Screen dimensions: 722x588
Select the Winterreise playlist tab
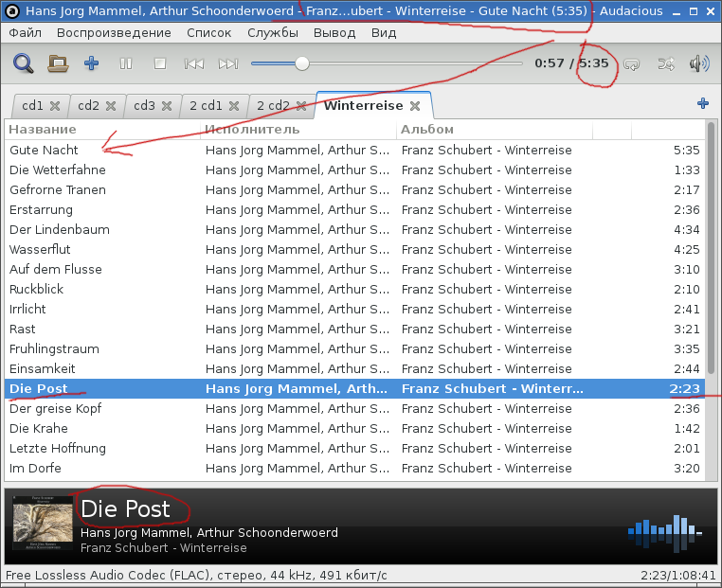point(363,106)
